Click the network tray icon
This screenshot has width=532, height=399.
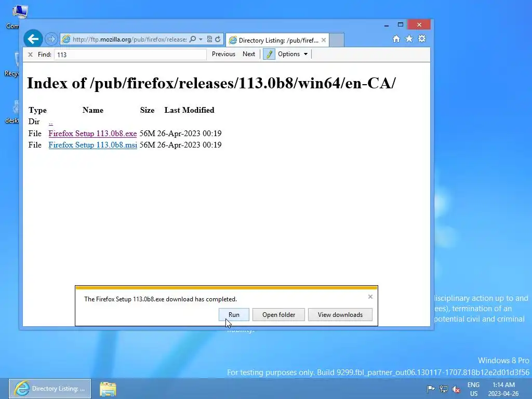(x=444, y=389)
